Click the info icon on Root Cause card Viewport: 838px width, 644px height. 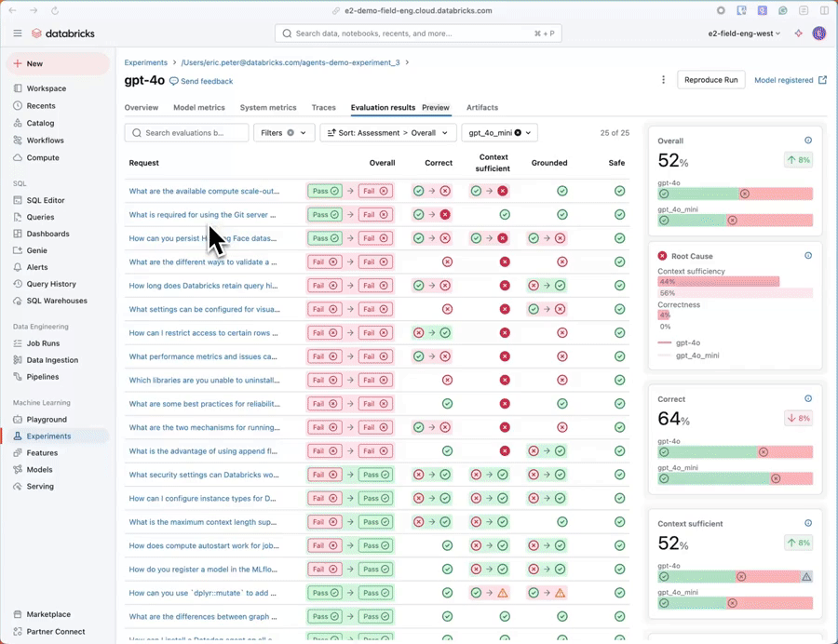tap(807, 256)
